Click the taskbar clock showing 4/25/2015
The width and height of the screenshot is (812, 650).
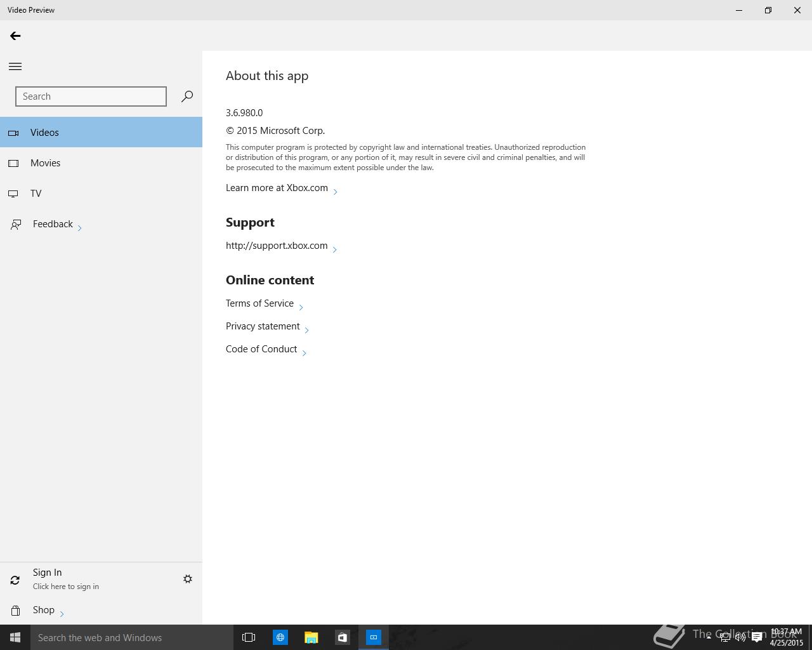787,637
